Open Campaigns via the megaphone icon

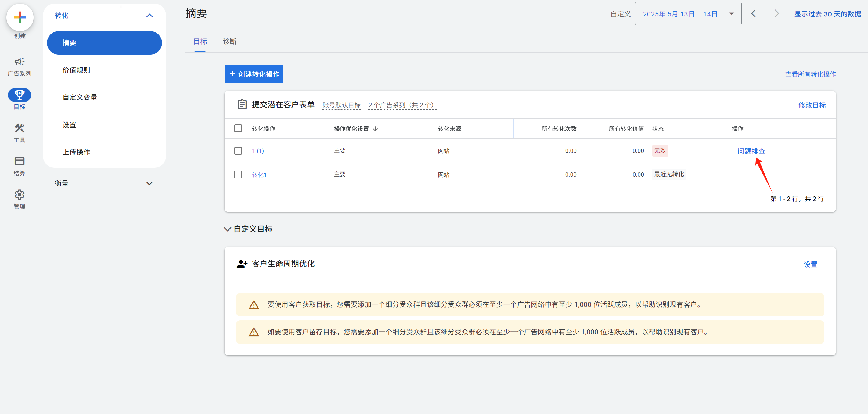point(20,62)
